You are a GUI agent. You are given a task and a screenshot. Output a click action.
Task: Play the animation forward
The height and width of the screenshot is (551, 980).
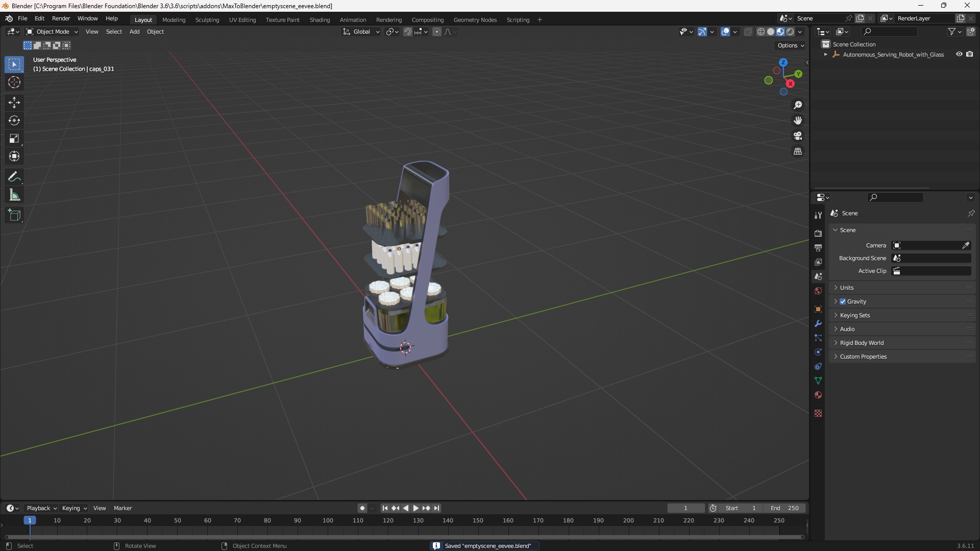pyautogui.click(x=415, y=508)
